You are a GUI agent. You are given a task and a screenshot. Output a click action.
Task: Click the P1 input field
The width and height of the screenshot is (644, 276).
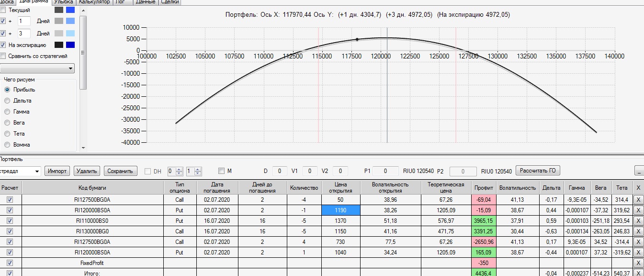pyautogui.click(x=385, y=171)
